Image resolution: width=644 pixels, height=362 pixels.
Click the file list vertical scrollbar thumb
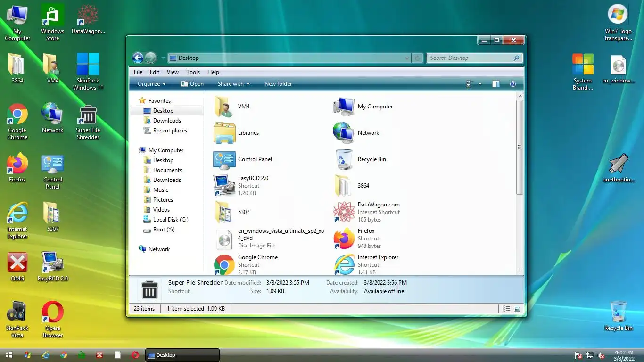click(x=520, y=147)
